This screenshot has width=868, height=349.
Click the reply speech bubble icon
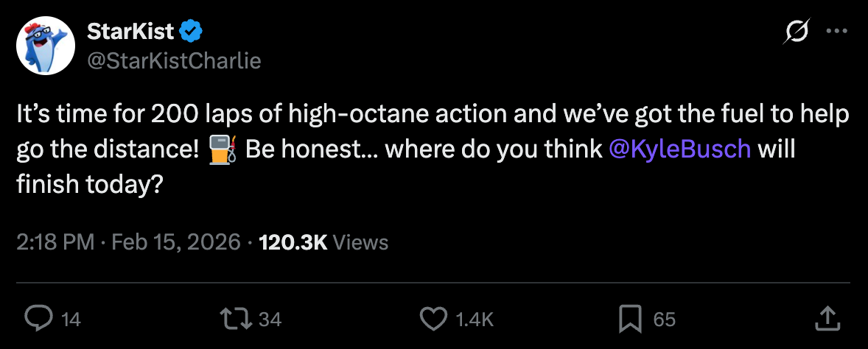[38, 318]
